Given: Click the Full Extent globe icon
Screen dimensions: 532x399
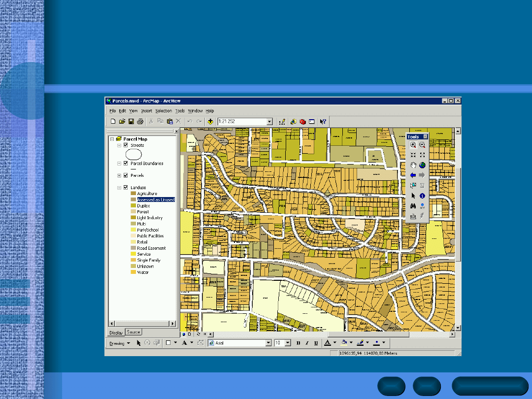Looking at the screenshot, I should [x=422, y=165].
